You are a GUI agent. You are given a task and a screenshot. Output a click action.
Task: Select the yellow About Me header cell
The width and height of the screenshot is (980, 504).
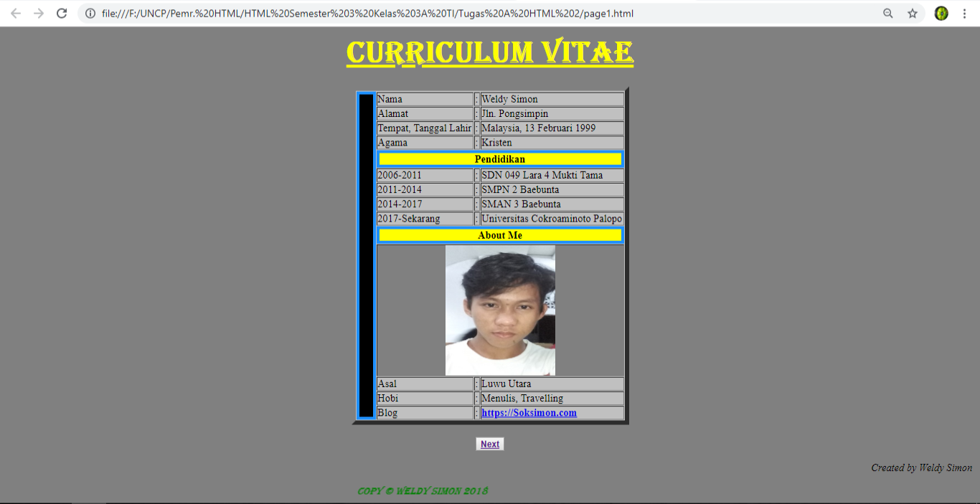click(x=500, y=235)
